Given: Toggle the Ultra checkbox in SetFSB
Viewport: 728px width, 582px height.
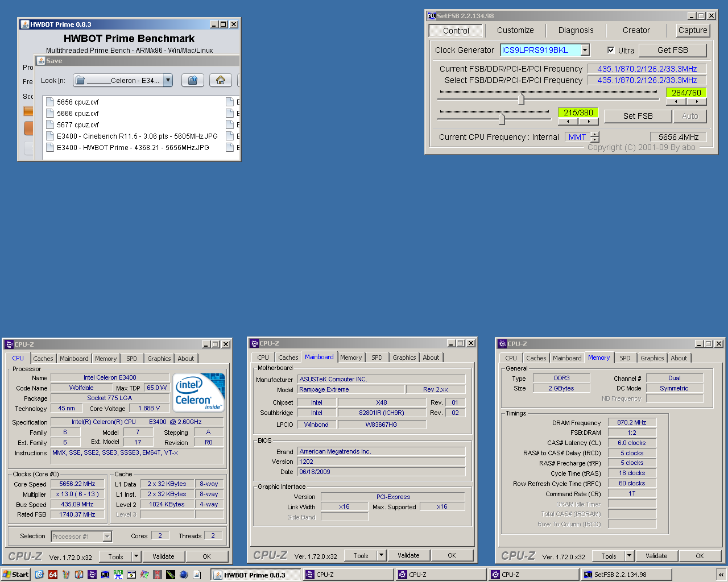Looking at the screenshot, I should coord(611,50).
